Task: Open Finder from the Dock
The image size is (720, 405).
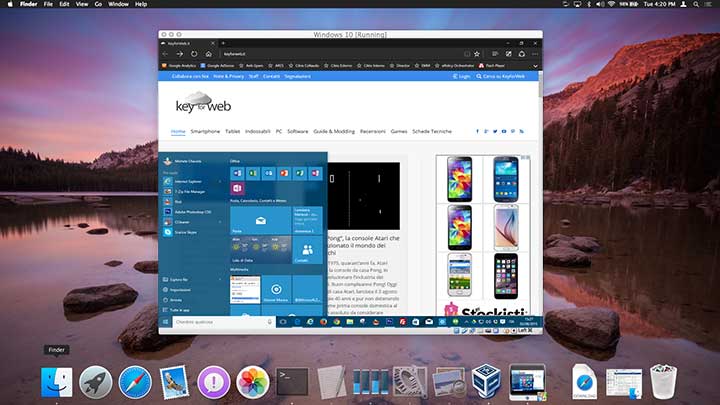Action: pyautogui.click(x=56, y=382)
